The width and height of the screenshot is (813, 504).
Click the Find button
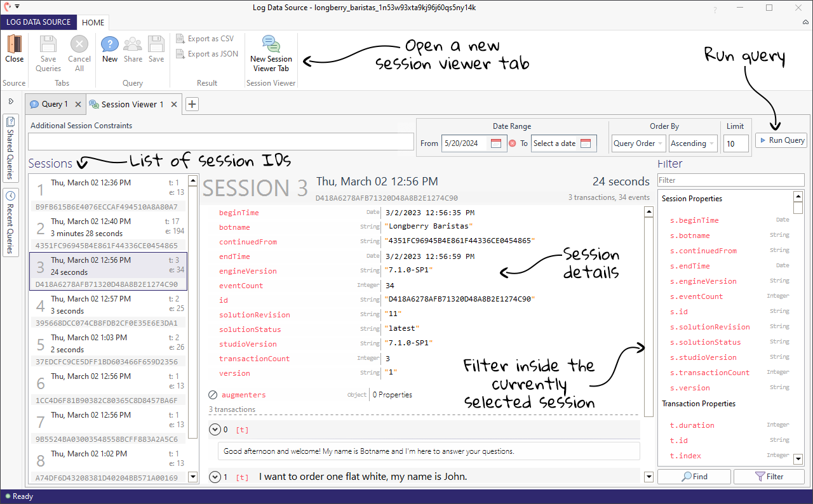pyautogui.click(x=694, y=477)
